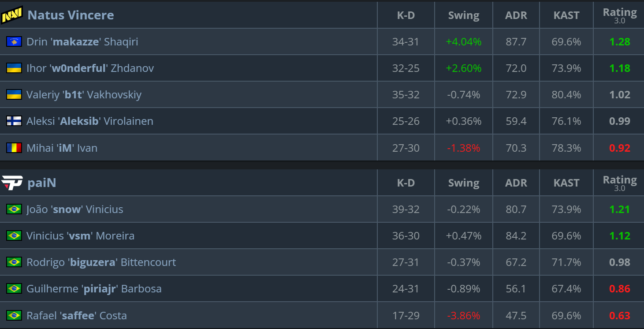The height and width of the screenshot is (329, 644).
Task: Open Natus Vincere team page link
Action: click(x=71, y=15)
